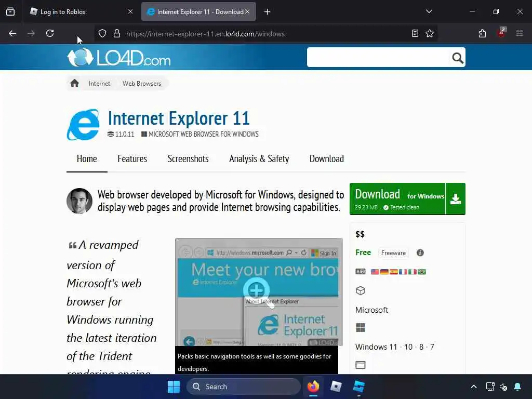Image resolution: width=532 pixels, height=399 pixels.
Task: Select the Home page tab
Action: (x=87, y=159)
